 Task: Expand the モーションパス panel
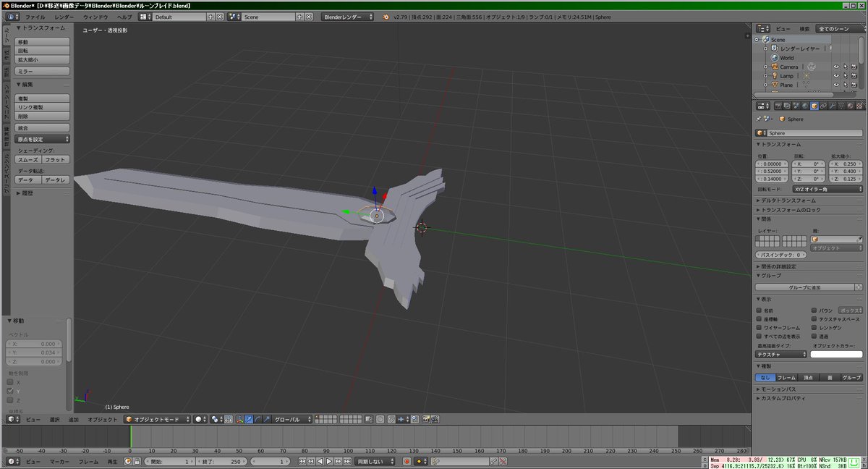(x=779, y=389)
